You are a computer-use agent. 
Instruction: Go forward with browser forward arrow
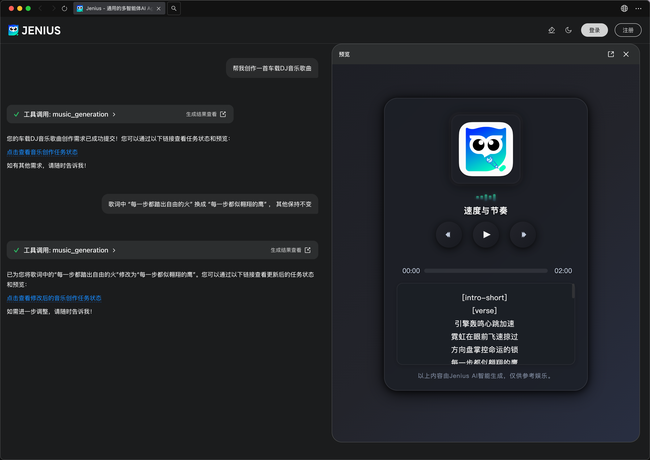(x=53, y=8)
